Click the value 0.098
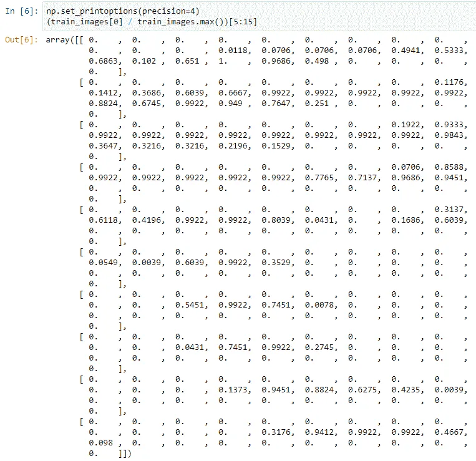The width and height of the screenshot is (476, 461). pyautogui.click(x=100, y=443)
